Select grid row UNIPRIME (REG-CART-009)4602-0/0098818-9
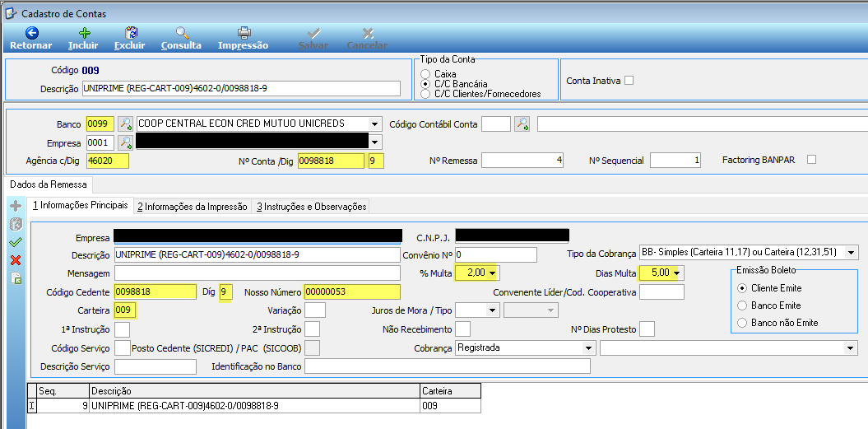868x429 pixels. 254,406
